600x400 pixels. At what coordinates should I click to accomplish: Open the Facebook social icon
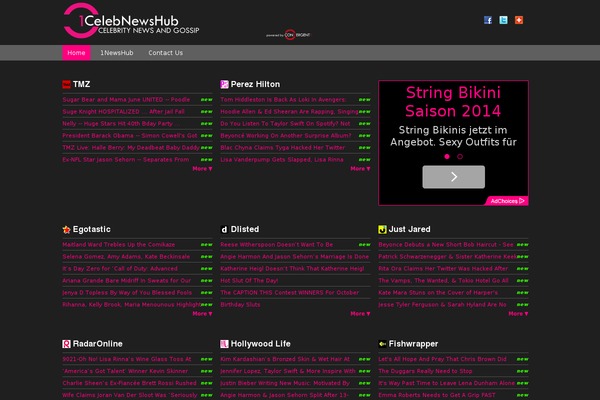coord(488,20)
